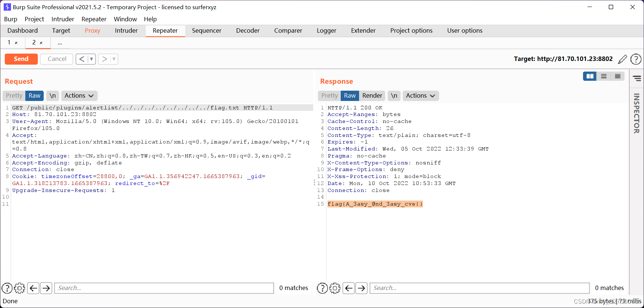
Task: Open User options tab
Action: (x=465, y=30)
